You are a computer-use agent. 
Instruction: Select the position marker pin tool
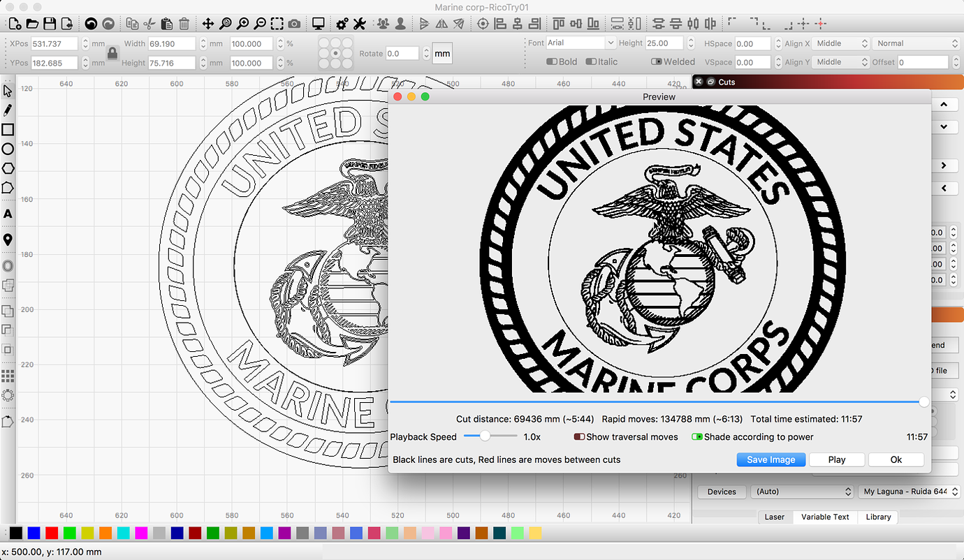click(x=8, y=240)
